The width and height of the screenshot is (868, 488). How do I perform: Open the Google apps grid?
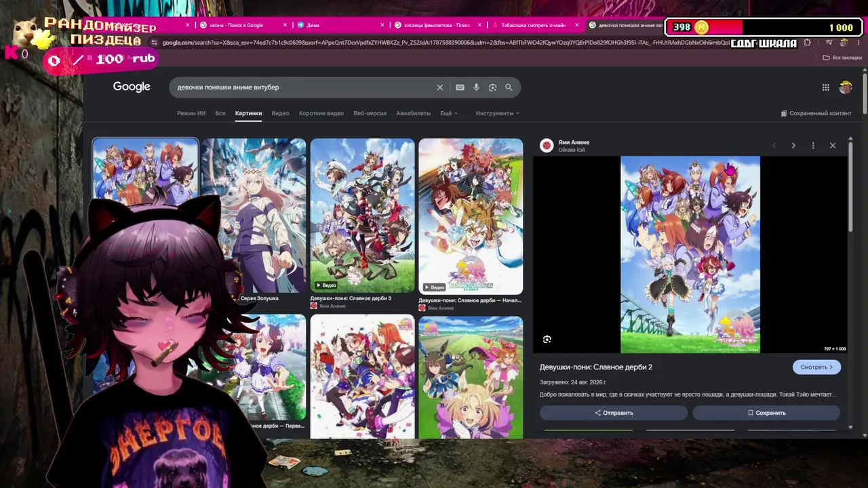(825, 87)
